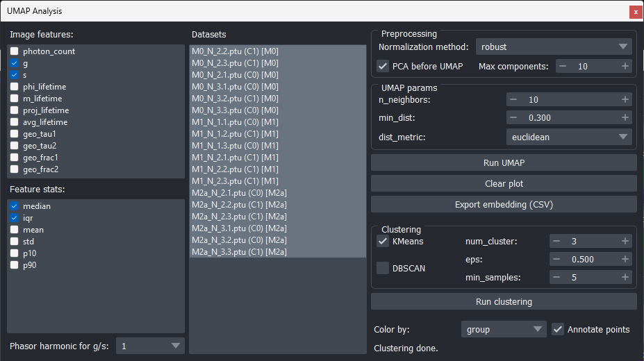Screen dimensions: 644x361
Task: Click the Max components value field
Action: tap(593, 66)
